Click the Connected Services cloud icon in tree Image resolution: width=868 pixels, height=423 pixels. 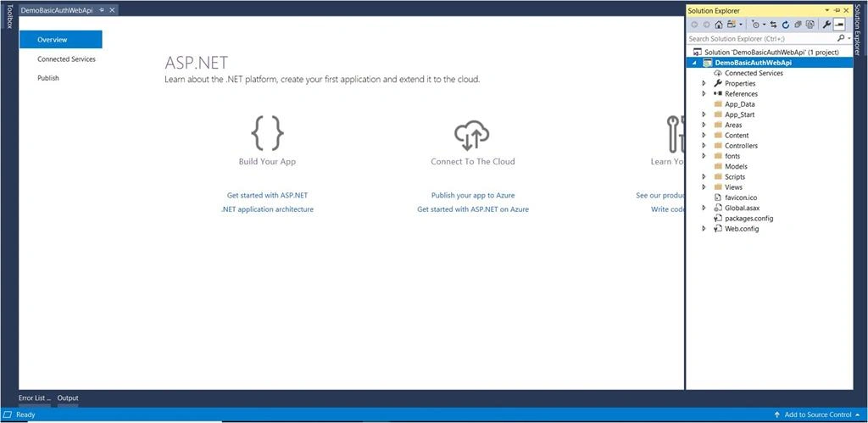pyautogui.click(x=718, y=73)
